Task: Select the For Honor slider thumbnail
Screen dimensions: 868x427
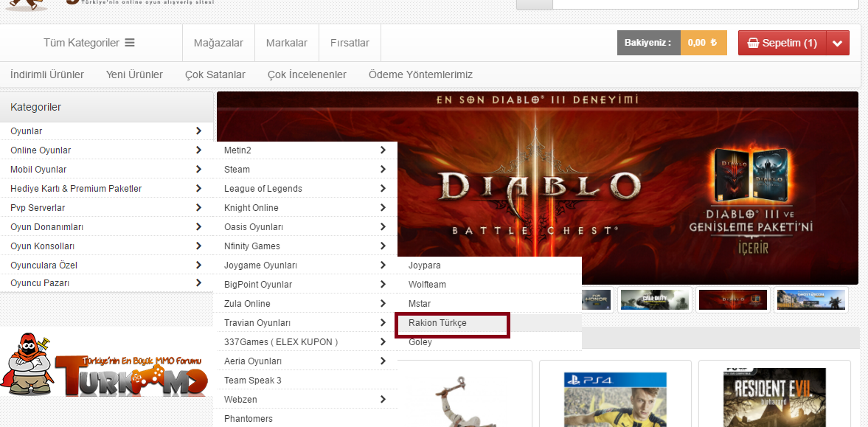Action: [x=597, y=299]
